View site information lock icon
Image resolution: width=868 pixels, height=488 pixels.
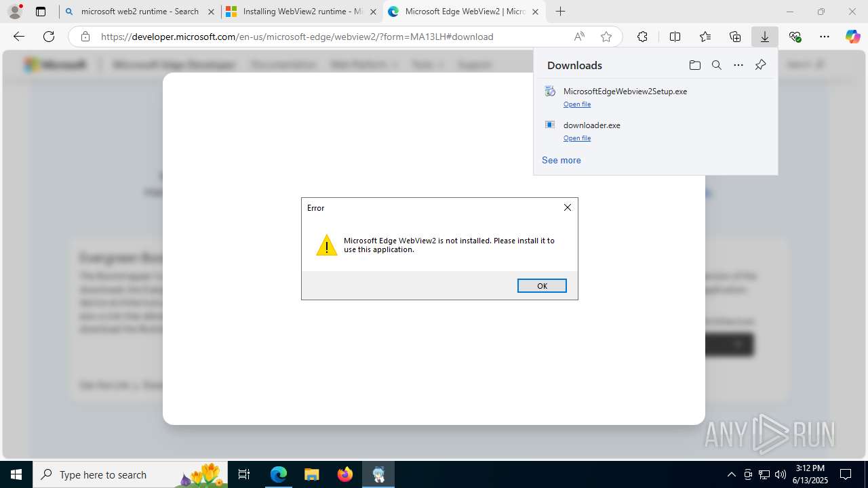85,37
